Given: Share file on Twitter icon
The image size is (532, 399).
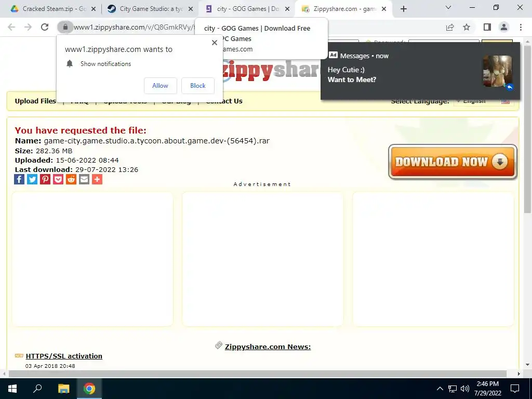Looking at the screenshot, I should pyautogui.click(x=32, y=179).
